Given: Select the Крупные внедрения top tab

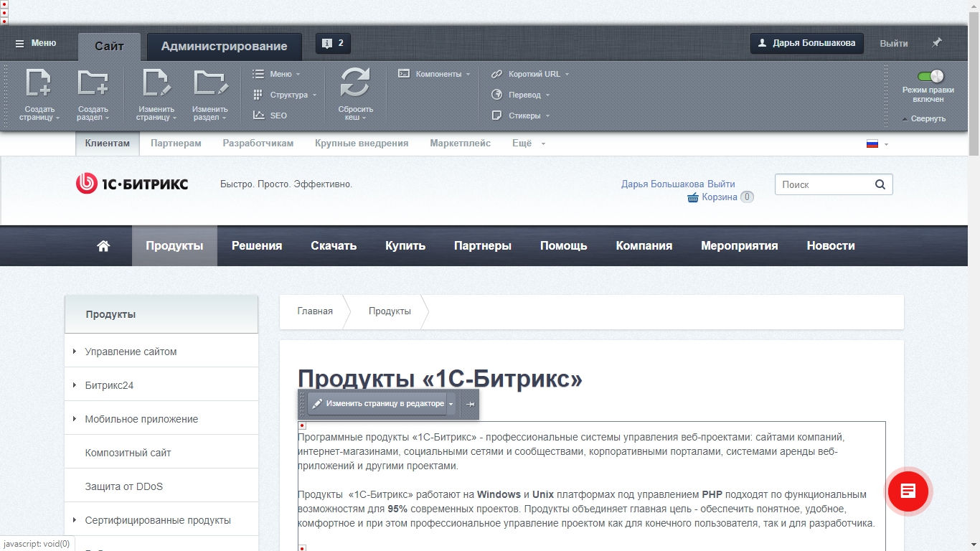Looking at the screenshot, I should coord(362,143).
